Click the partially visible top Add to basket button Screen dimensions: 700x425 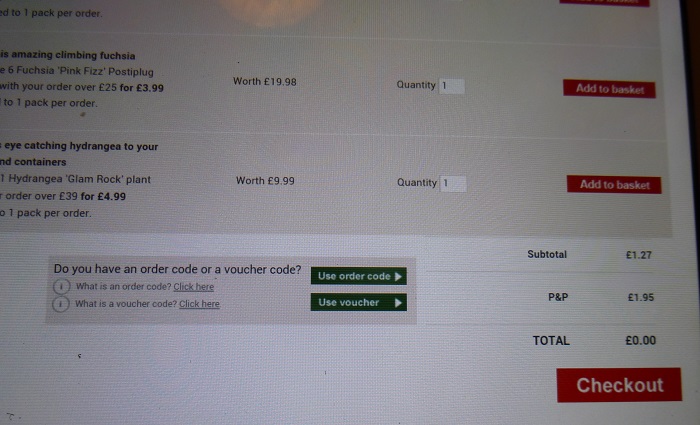[x=604, y=3]
